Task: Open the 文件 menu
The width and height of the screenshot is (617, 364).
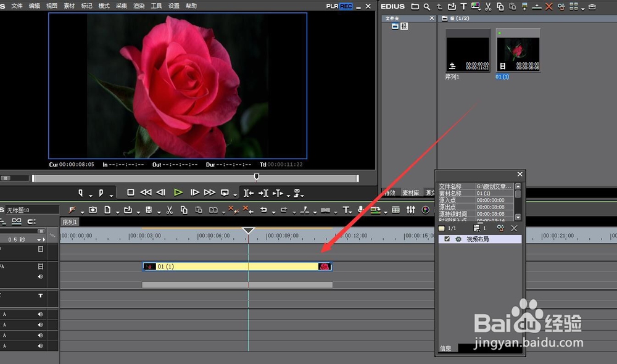Action: tap(17, 6)
